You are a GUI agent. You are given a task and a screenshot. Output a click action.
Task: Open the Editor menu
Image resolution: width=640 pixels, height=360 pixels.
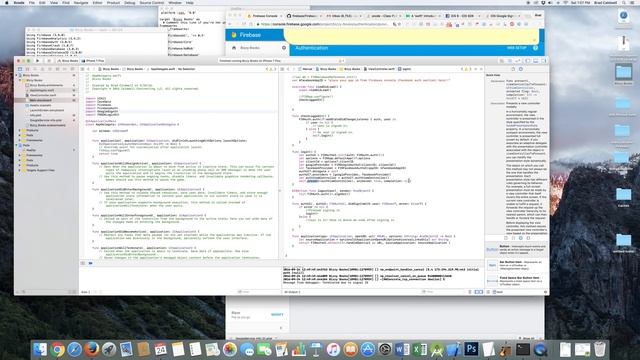[x=97, y=2]
